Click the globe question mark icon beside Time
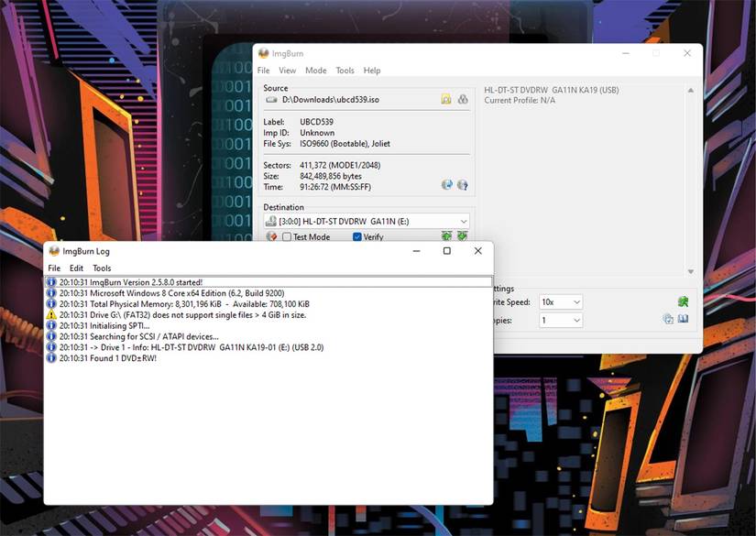This screenshot has width=756, height=536. (x=463, y=184)
